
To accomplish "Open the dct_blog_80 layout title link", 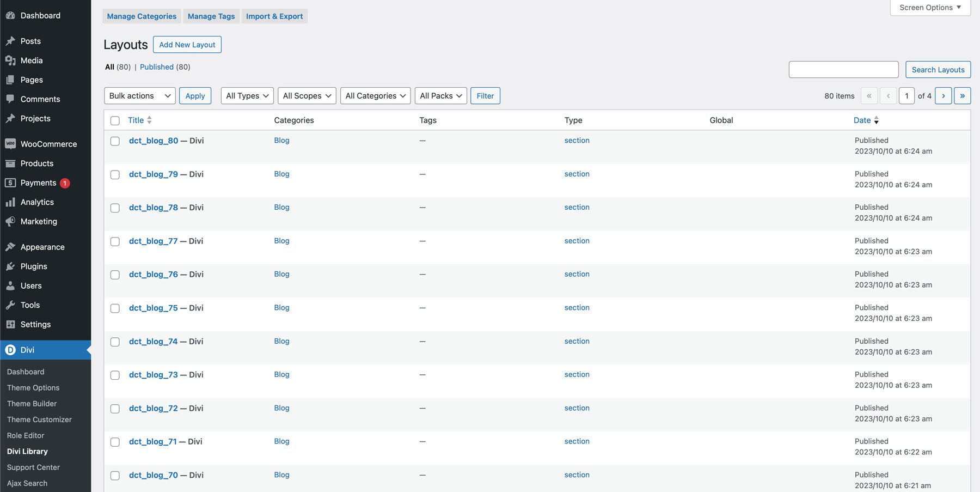I will tap(154, 141).
